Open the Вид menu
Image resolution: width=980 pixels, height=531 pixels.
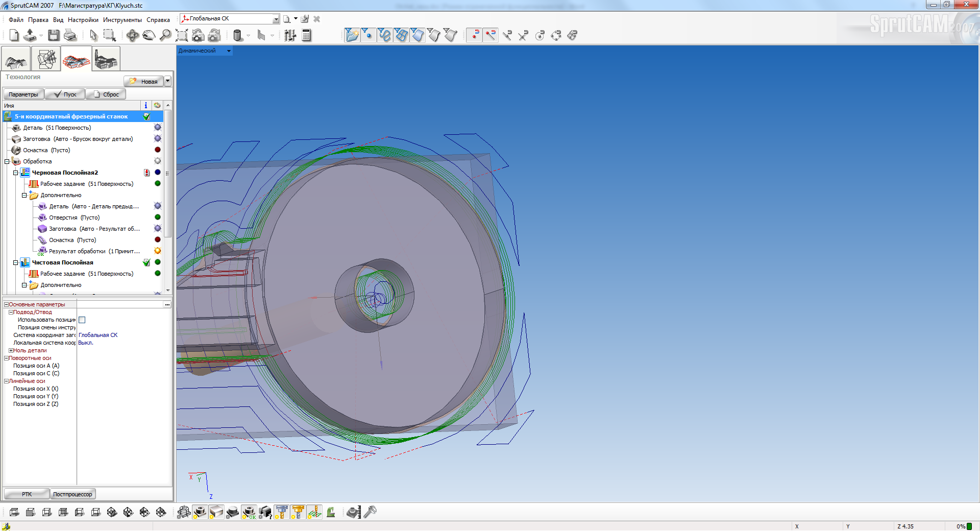pos(58,20)
